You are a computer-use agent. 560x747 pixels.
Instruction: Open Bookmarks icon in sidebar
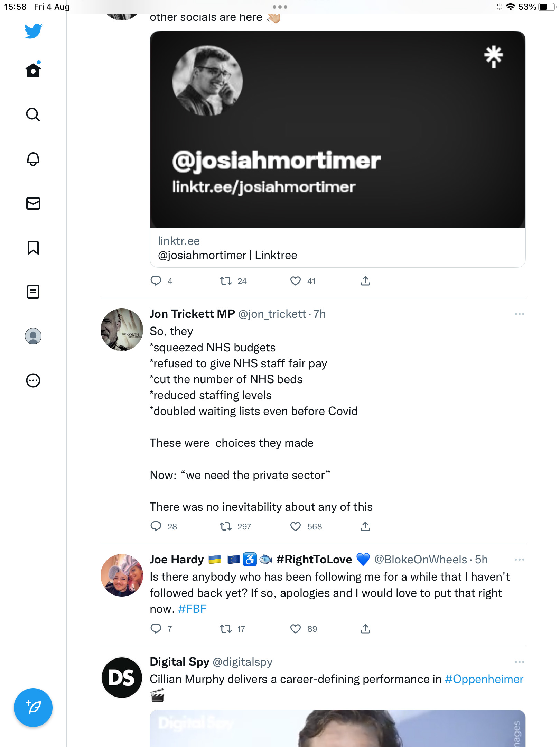(x=33, y=248)
